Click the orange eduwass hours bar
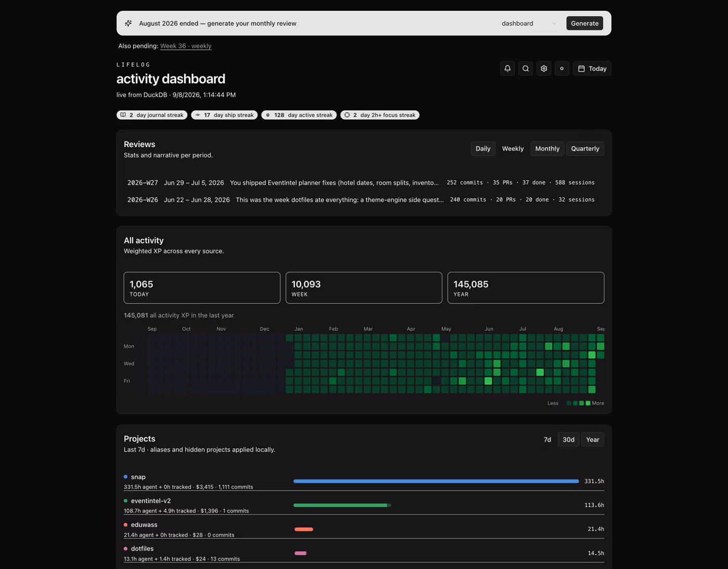 click(x=304, y=529)
